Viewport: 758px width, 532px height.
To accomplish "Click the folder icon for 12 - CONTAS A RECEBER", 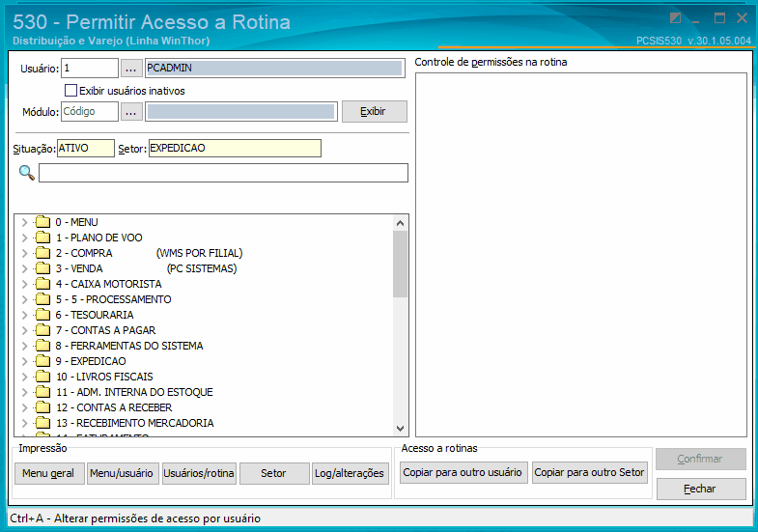I will 43,407.
